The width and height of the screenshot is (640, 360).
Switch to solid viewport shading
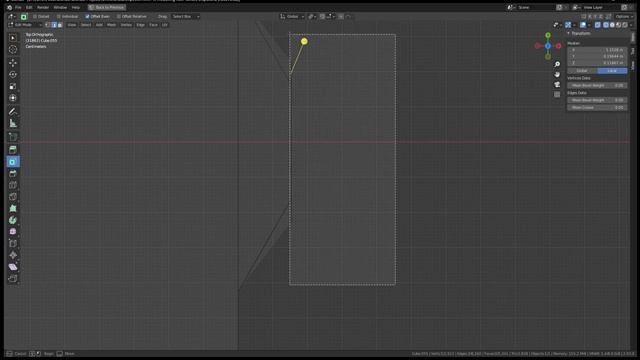(612, 25)
